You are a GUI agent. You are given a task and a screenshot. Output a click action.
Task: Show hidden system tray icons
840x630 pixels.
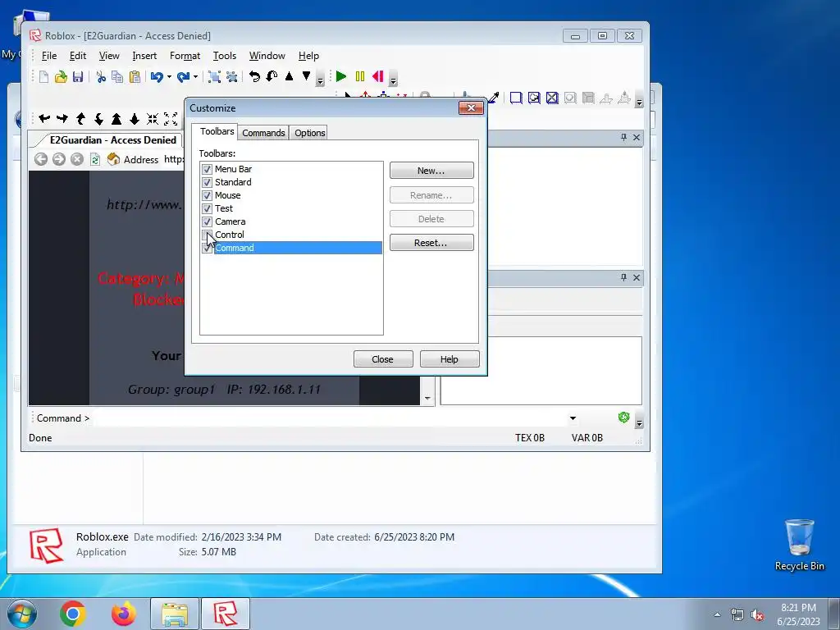pos(717,615)
